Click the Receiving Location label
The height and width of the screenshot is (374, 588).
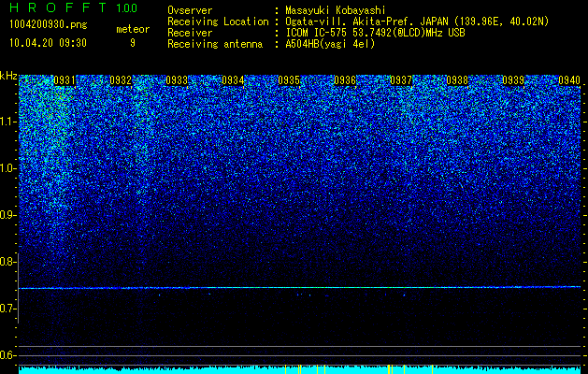(x=218, y=22)
